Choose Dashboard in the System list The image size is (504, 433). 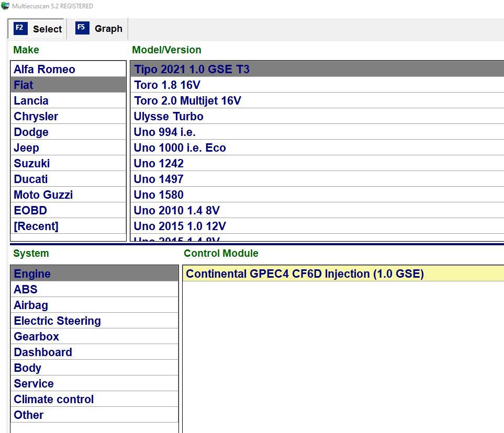(43, 352)
